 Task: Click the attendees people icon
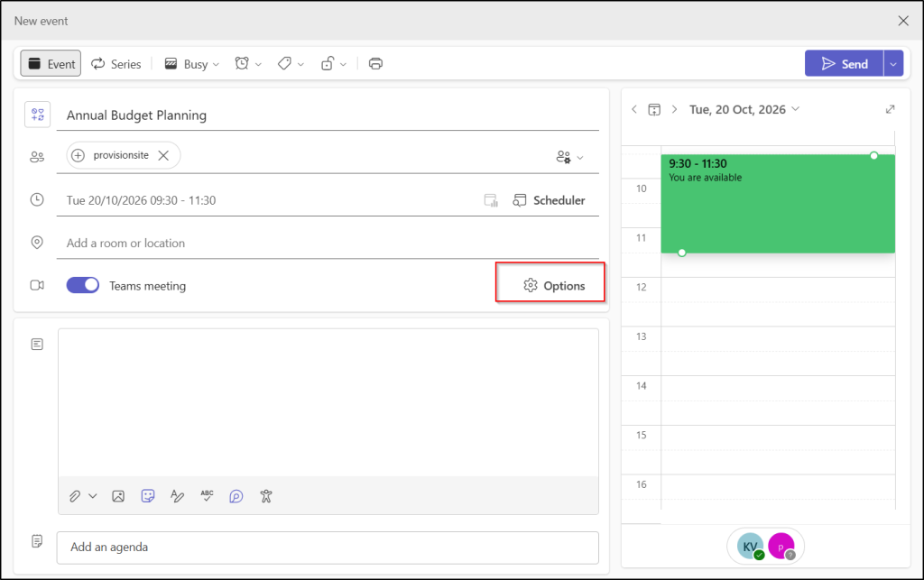37,157
